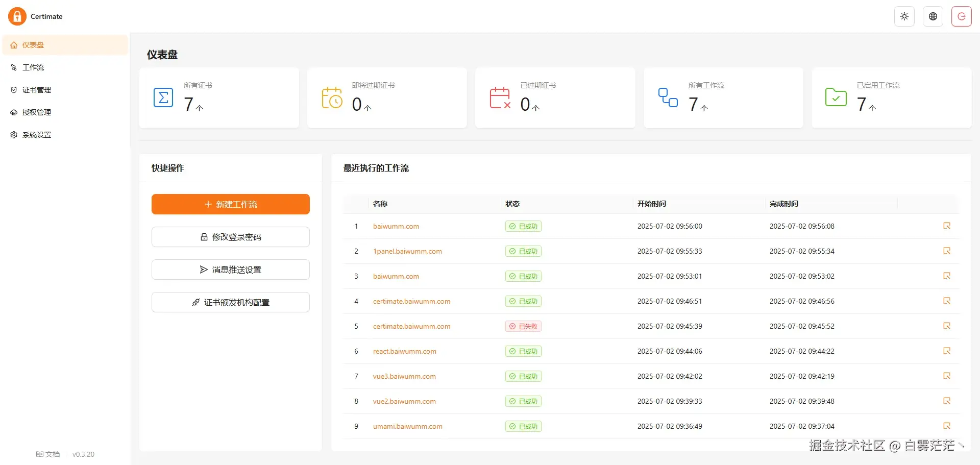Open workflow link baiwumm.com in row 3
The height and width of the screenshot is (465, 980).
pos(396,276)
